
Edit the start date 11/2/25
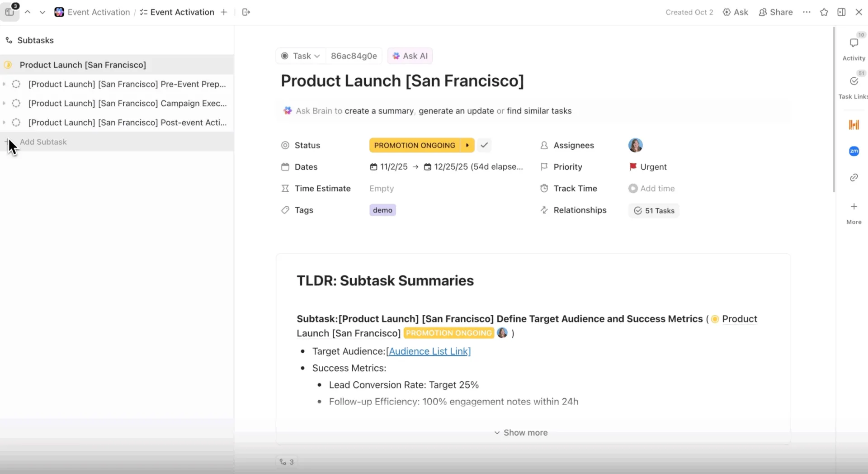[x=389, y=167]
